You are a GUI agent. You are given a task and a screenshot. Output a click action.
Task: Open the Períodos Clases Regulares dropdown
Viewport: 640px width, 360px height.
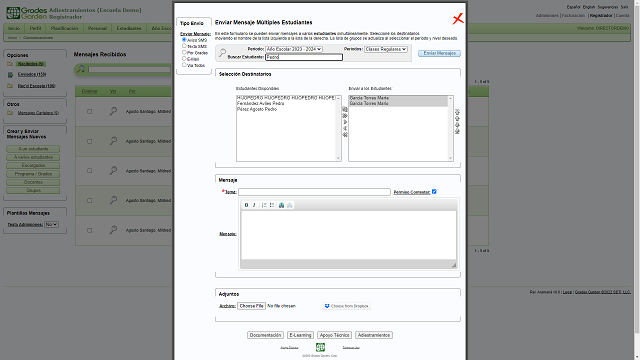coord(386,49)
